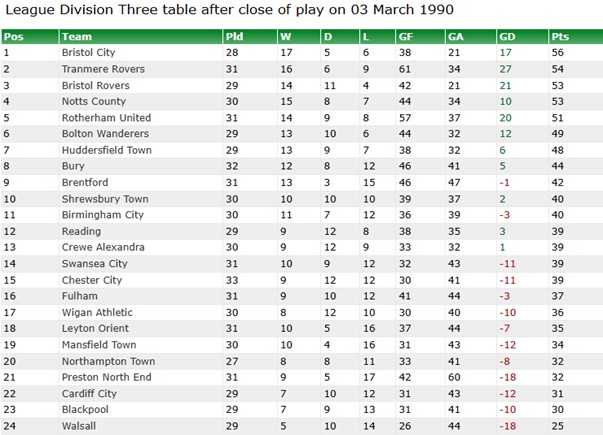Open Bolton Wanderers team entry

105,134
